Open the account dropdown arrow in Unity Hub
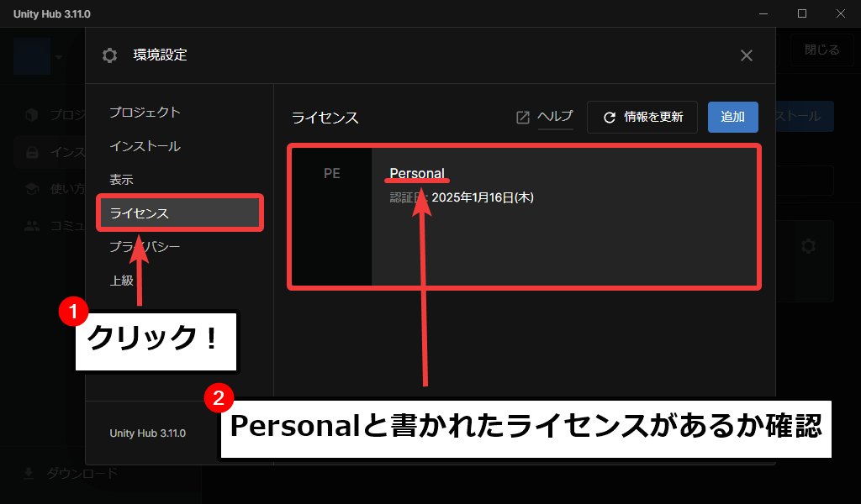 59,57
